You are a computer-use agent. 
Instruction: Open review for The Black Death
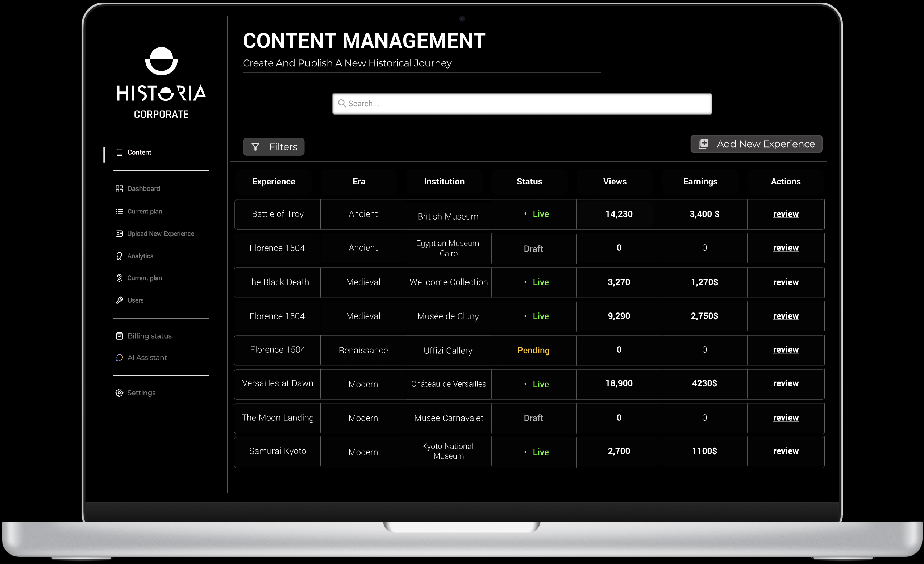785,282
